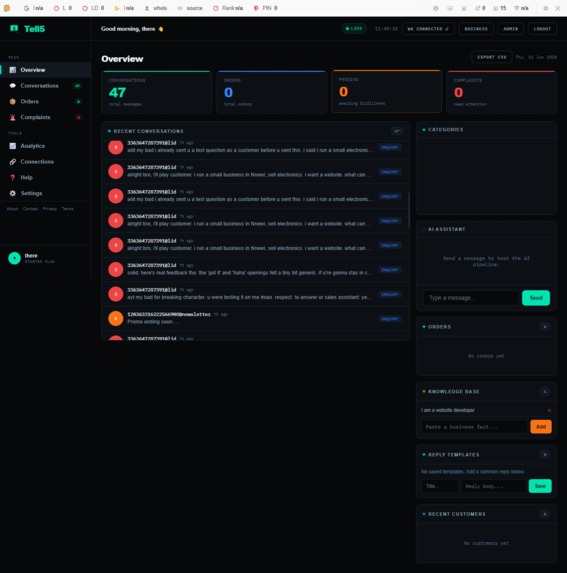Click the ADMIN button in header
The height and width of the screenshot is (573, 567).
point(510,29)
